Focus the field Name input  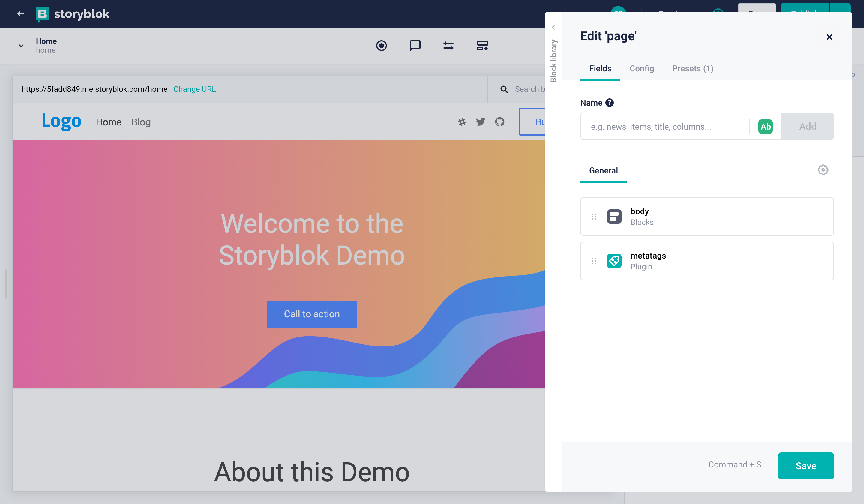pyautogui.click(x=664, y=127)
